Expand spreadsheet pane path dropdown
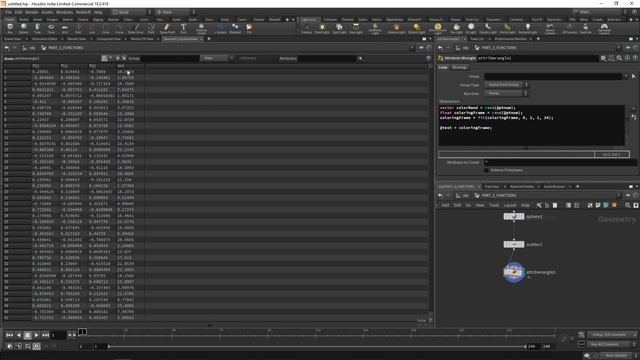Viewport: 640px width, 360px height. click(412, 48)
